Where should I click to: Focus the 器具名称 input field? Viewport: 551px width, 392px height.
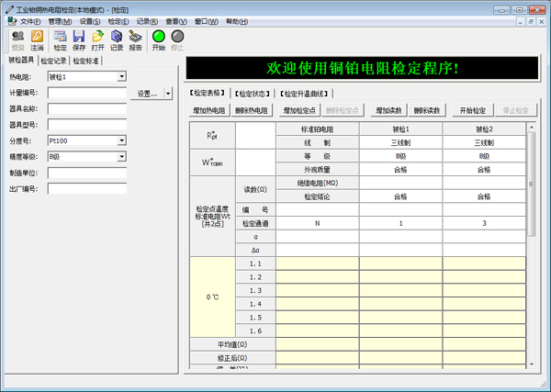(87, 109)
